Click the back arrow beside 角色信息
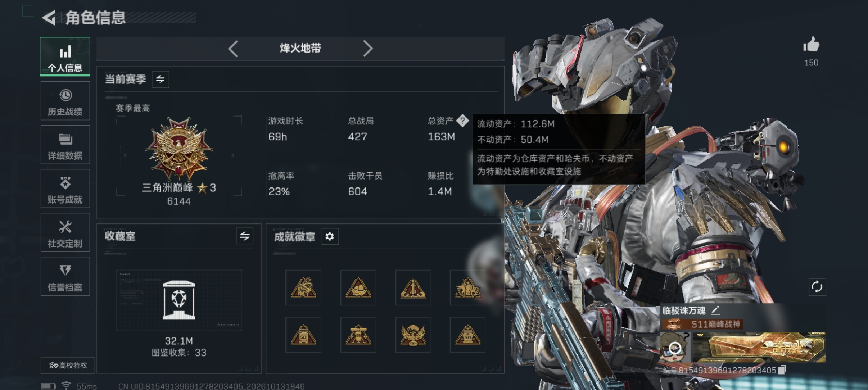This screenshot has height=390, width=868. pos(49,18)
